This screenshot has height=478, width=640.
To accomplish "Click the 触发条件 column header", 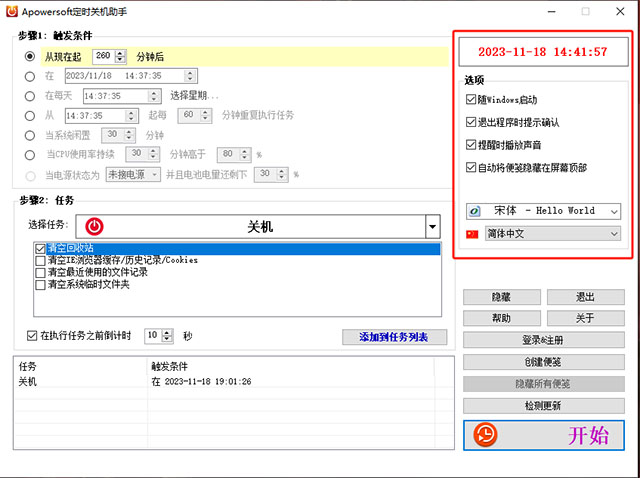I will click(x=291, y=366).
